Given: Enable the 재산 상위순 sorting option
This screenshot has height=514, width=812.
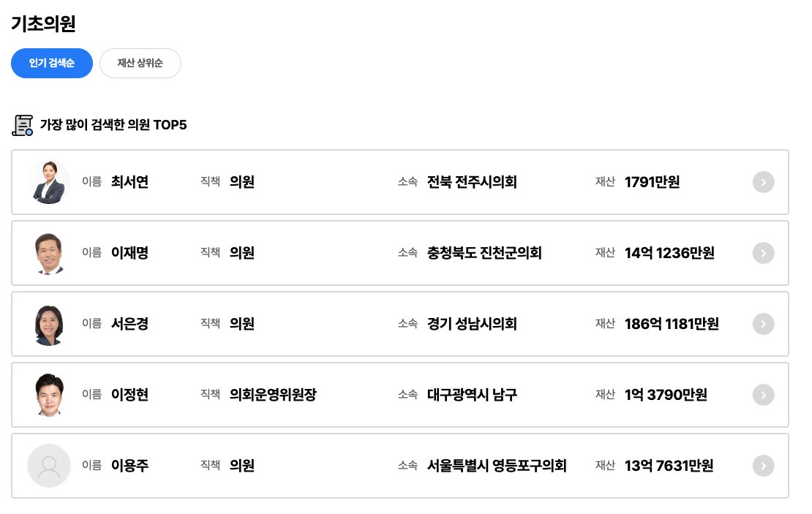Looking at the screenshot, I should coord(140,63).
